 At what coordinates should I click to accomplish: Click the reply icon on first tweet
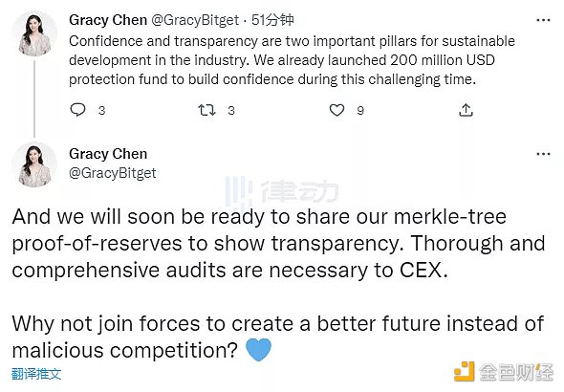point(77,110)
